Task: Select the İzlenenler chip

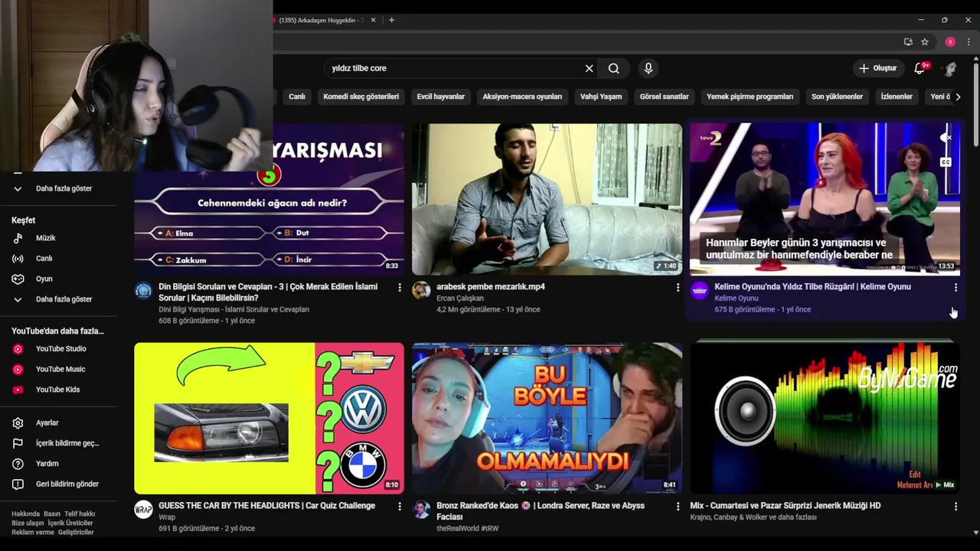Action: click(x=897, y=96)
